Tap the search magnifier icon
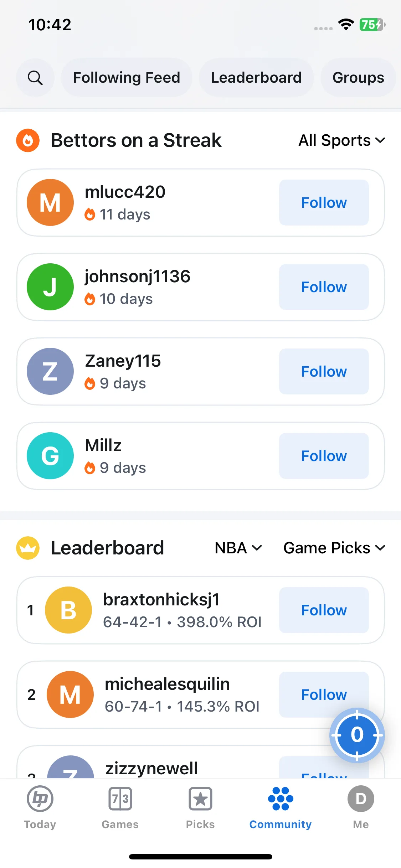Viewport: 401px width, 868px height. click(35, 78)
